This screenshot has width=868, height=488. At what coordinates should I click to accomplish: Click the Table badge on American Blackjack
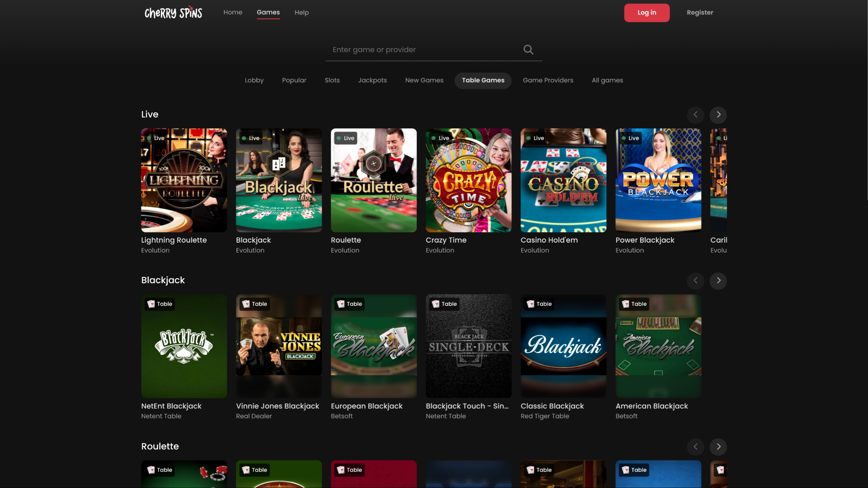click(x=634, y=304)
